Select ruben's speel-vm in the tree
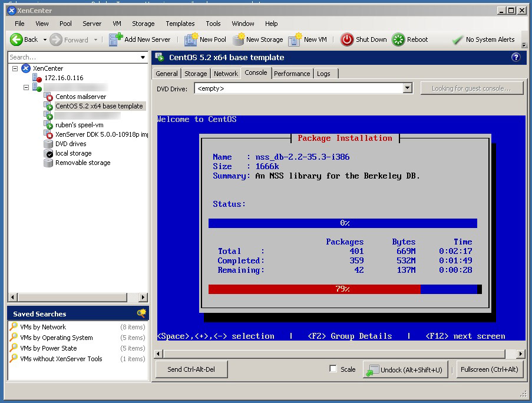Viewport: 532px width, 403px height. tap(80, 125)
